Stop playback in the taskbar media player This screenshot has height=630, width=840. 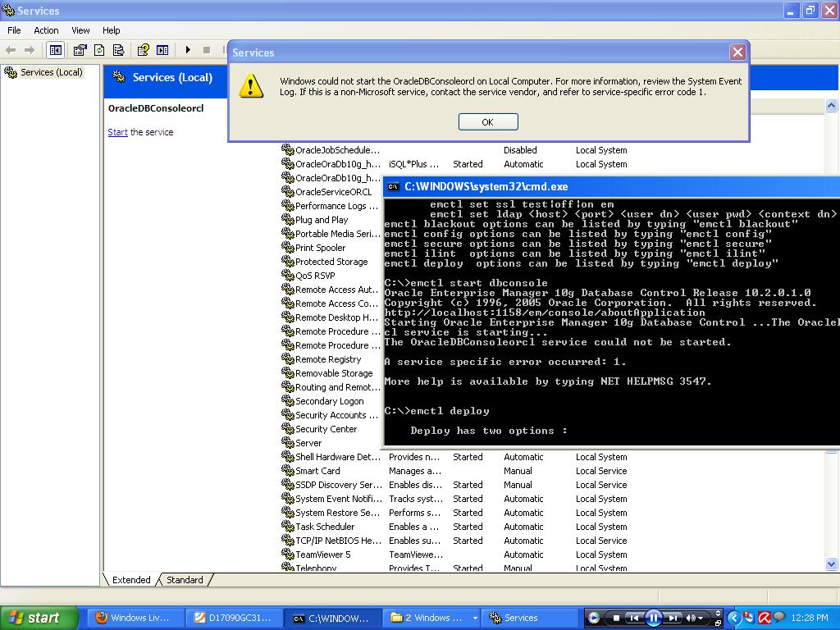coord(616,618)
